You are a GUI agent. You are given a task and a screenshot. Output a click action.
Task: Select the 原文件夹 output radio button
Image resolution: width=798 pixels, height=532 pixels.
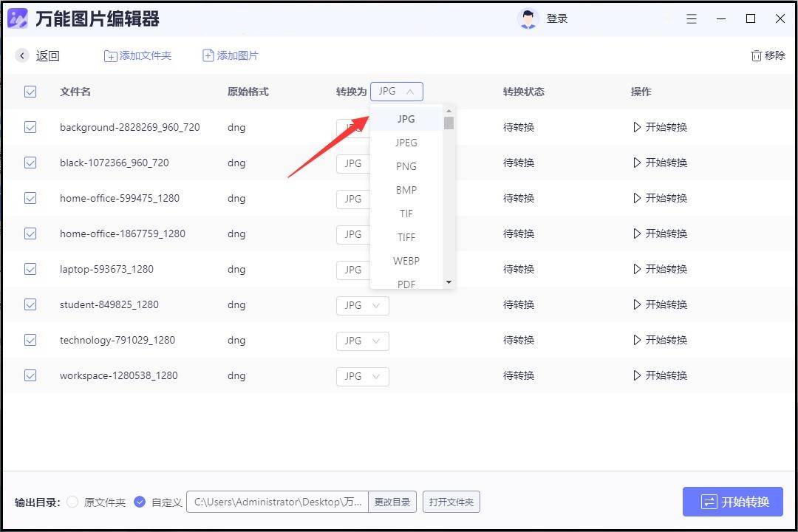(72, 502)
